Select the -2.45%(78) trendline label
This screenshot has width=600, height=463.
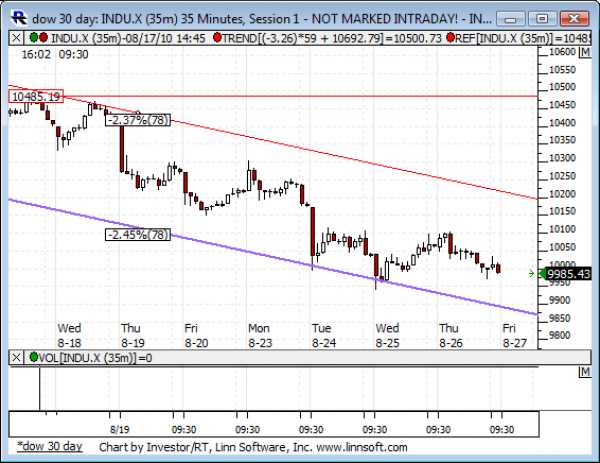coord(138,235)
